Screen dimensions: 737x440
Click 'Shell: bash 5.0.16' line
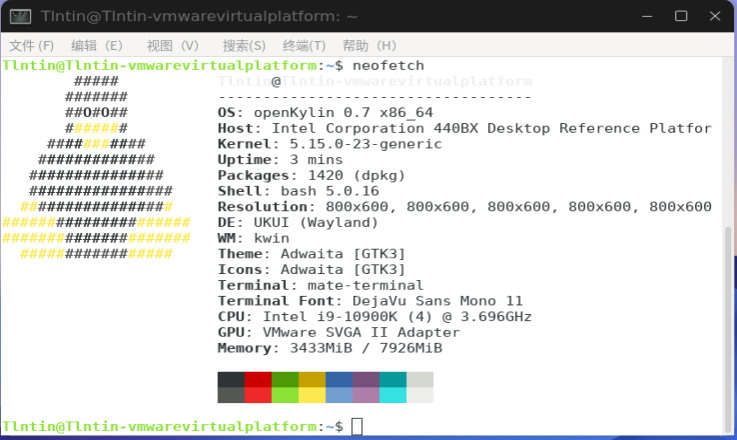(x=298, y=191)
